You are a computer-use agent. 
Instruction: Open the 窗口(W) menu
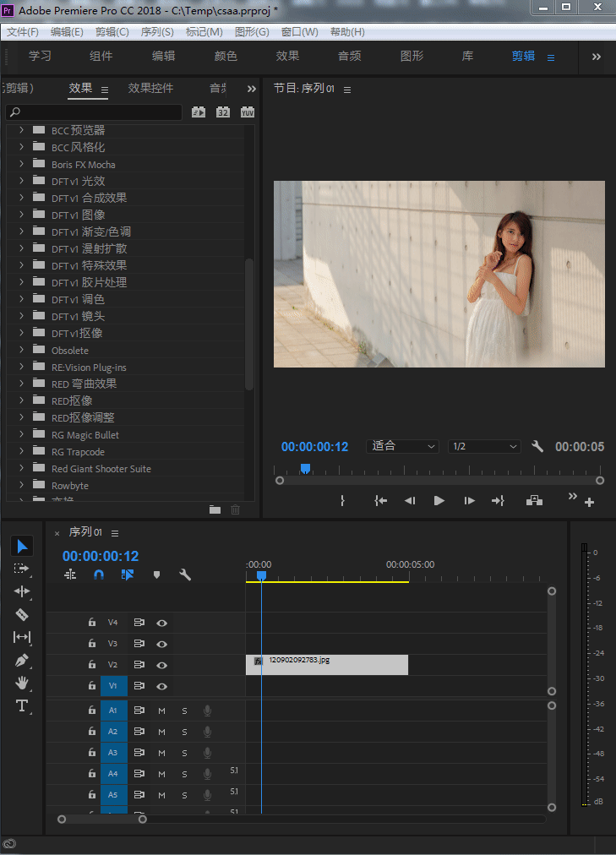300,32
